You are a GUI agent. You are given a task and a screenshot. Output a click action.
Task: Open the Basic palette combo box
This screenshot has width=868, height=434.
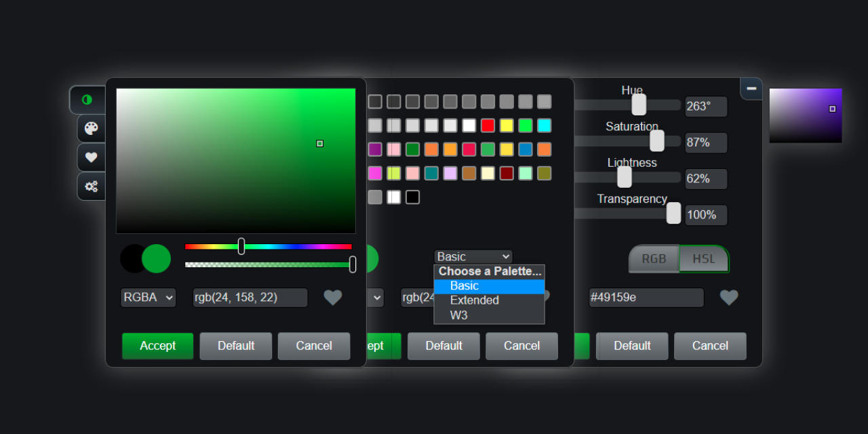point(473,256)
